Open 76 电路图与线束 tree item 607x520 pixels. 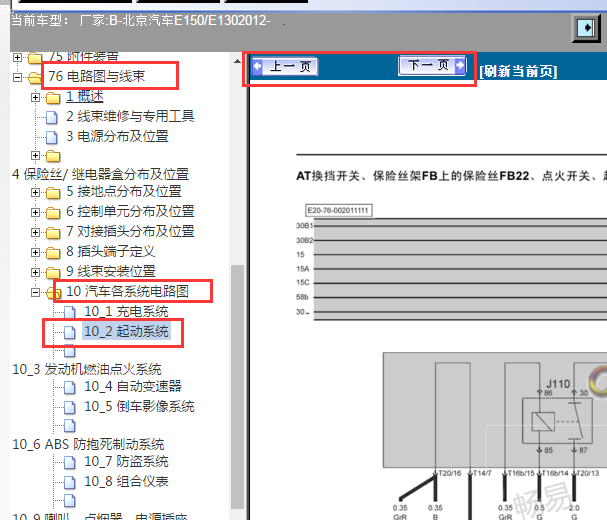97,76
